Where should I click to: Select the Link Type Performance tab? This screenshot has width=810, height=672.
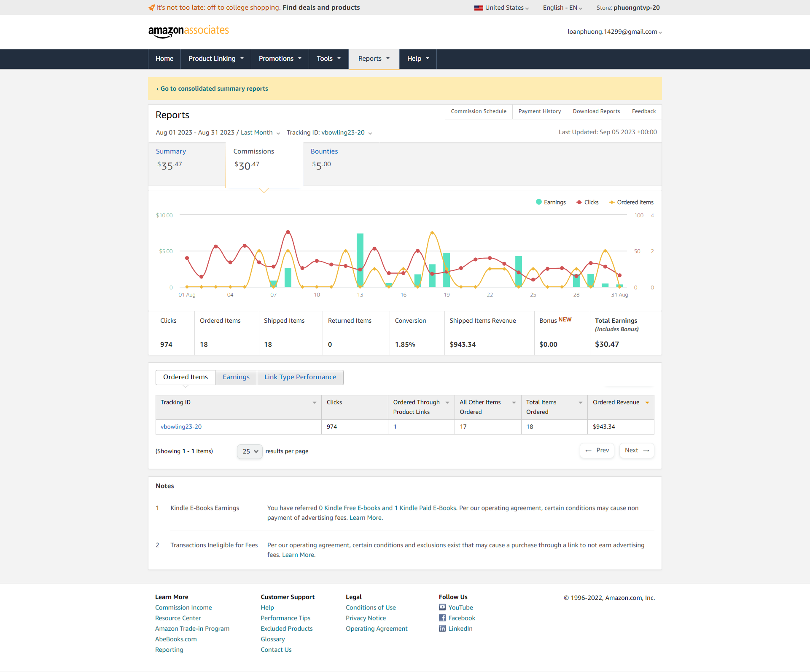tap(300, 377)
